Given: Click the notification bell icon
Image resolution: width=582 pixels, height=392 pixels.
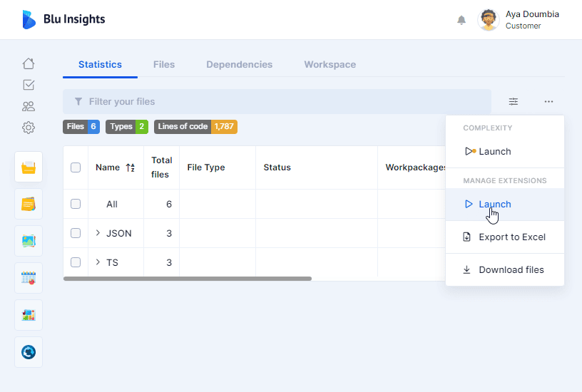Looking at the screenshot, I should tap(461, 20).
